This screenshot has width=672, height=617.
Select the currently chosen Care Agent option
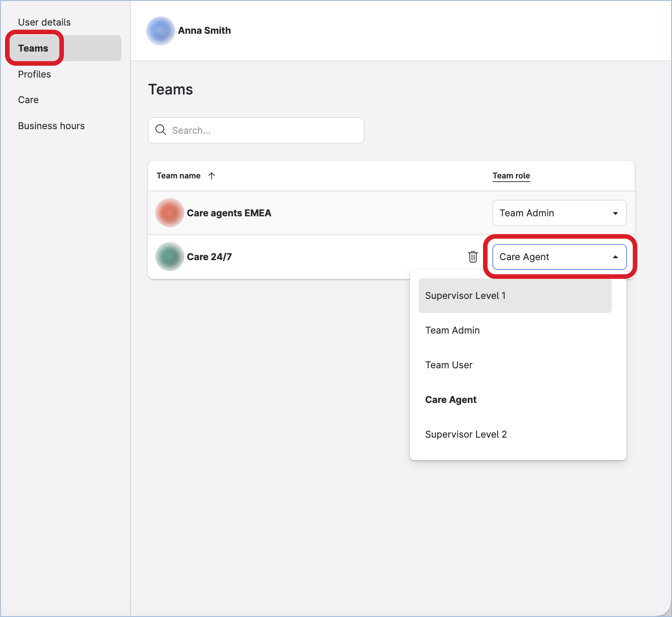[451, 399]
